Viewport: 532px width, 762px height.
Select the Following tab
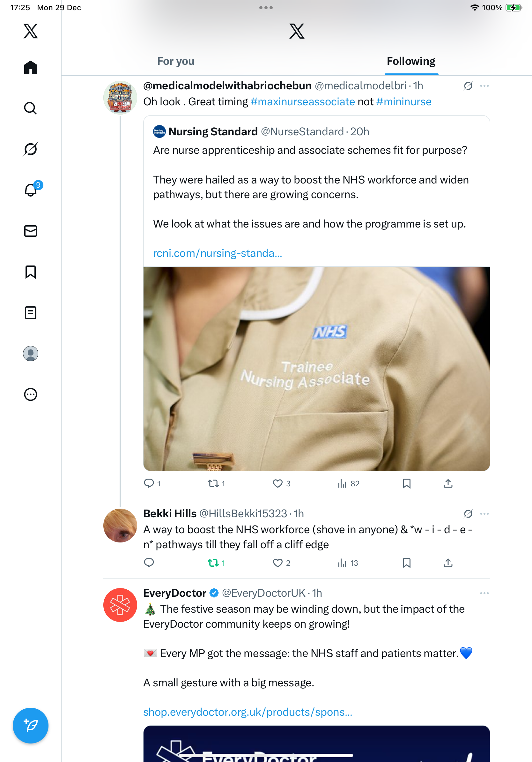(411, 61)
